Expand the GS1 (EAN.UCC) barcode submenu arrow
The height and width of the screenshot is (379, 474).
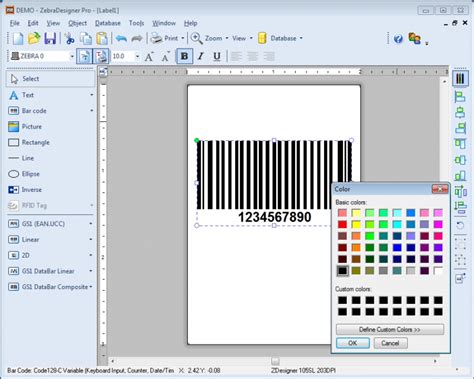click(91, 224)
